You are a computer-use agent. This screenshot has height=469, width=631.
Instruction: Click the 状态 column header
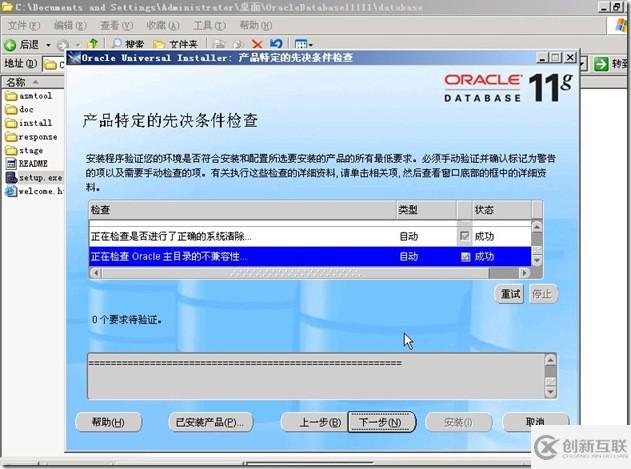pyautogui.click(x=502, y=210)
